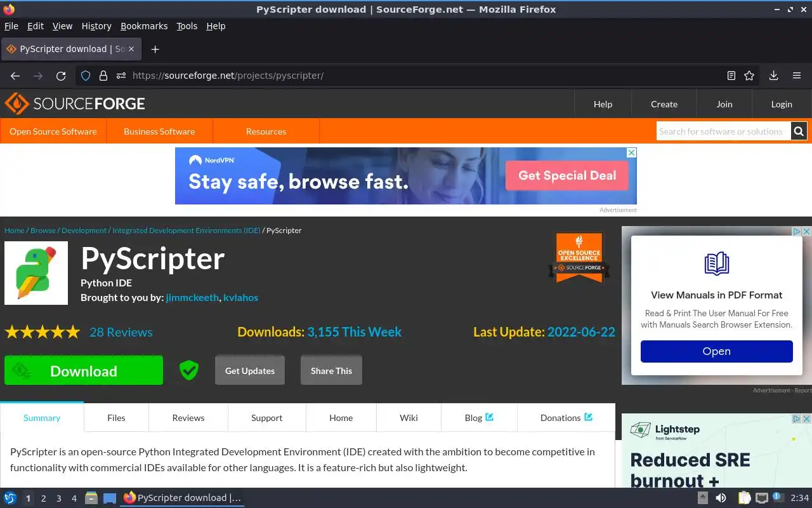Click the URL address bar
This screenshot has height=508, width=812.
click(x=419, y=76)
